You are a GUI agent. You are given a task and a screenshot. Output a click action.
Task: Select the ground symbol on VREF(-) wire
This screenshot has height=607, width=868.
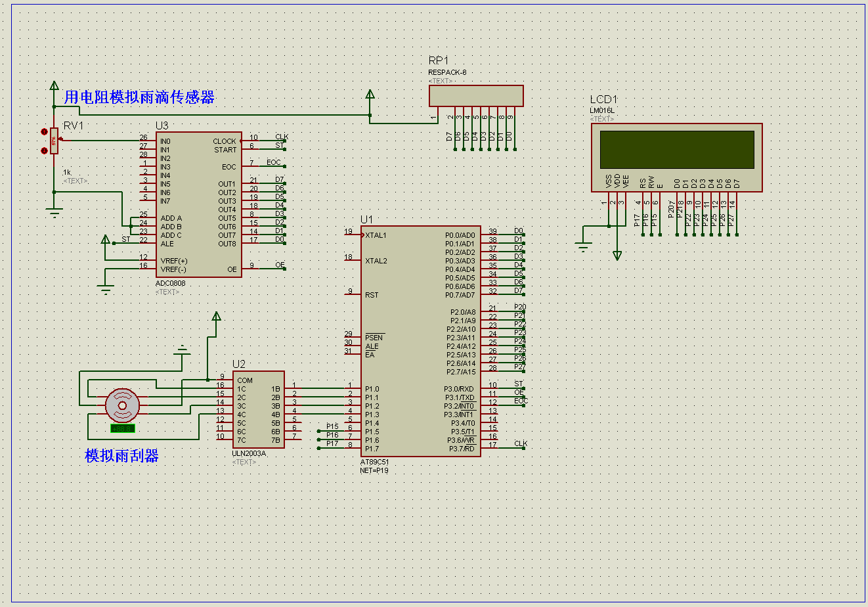pos(106,289)
